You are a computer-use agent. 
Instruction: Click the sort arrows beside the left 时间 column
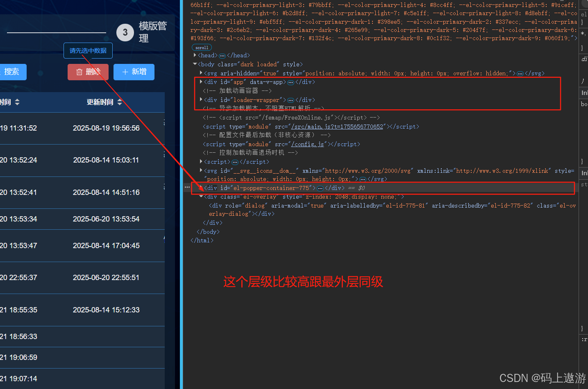click(17, 102)
